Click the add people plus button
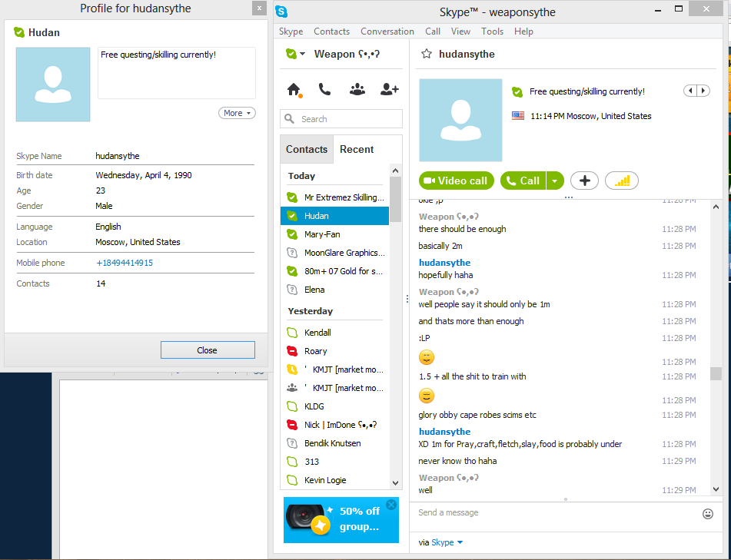 pos(585,181)
